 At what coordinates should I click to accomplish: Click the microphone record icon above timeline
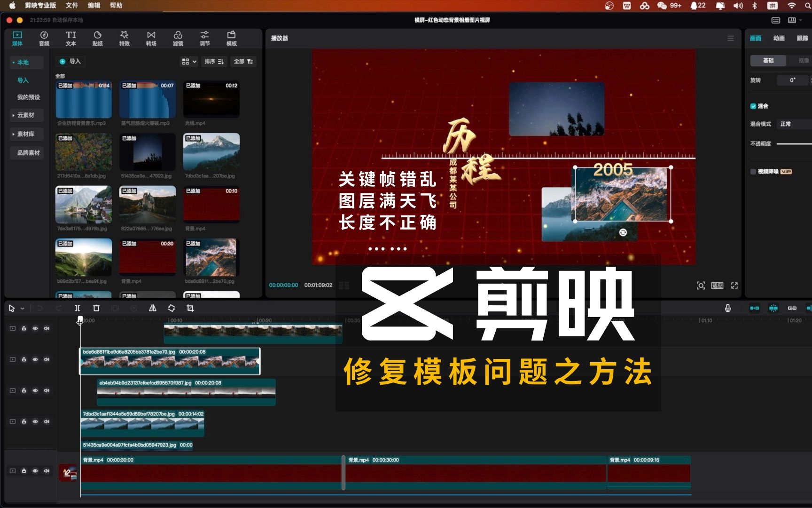(727, 308)
